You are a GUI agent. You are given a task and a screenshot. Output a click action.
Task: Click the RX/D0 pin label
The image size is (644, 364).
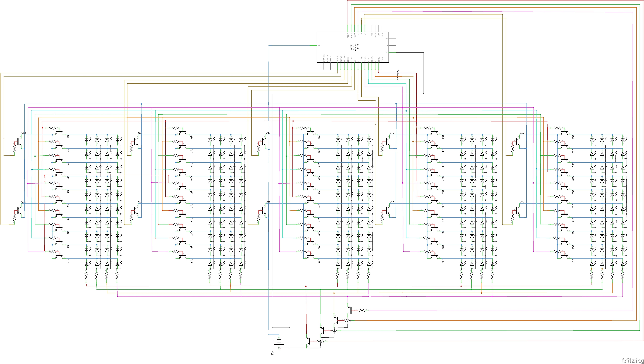pyautogui.click(x=382, y=60)
